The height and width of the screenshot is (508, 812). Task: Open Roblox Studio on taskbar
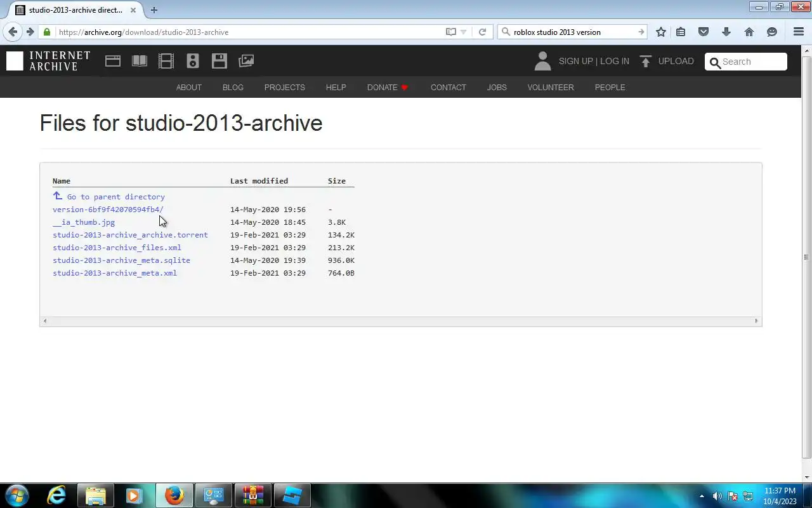tap(292, 495)
